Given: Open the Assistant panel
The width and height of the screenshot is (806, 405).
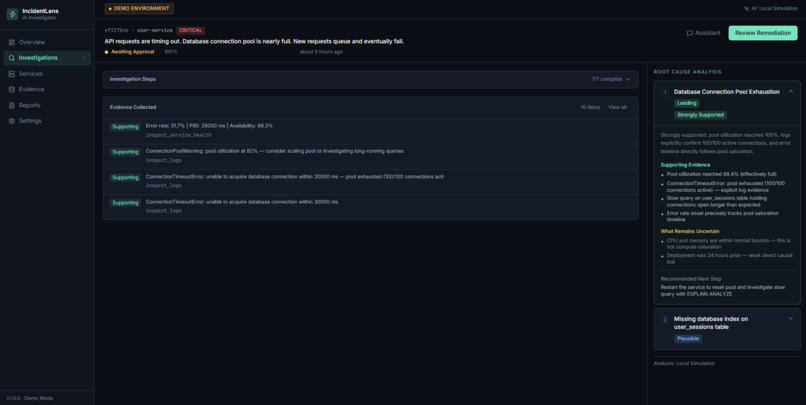Looking at the screenshot, I should coord(703,33).
